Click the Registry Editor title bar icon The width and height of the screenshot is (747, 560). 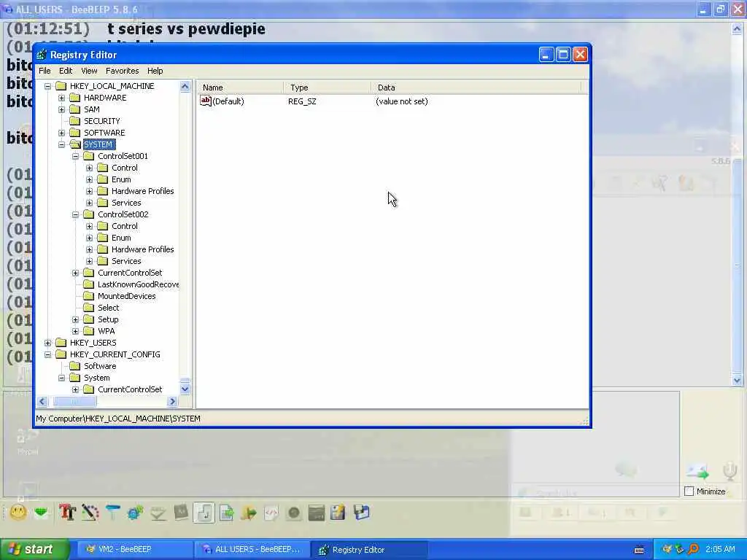point(42,55)
